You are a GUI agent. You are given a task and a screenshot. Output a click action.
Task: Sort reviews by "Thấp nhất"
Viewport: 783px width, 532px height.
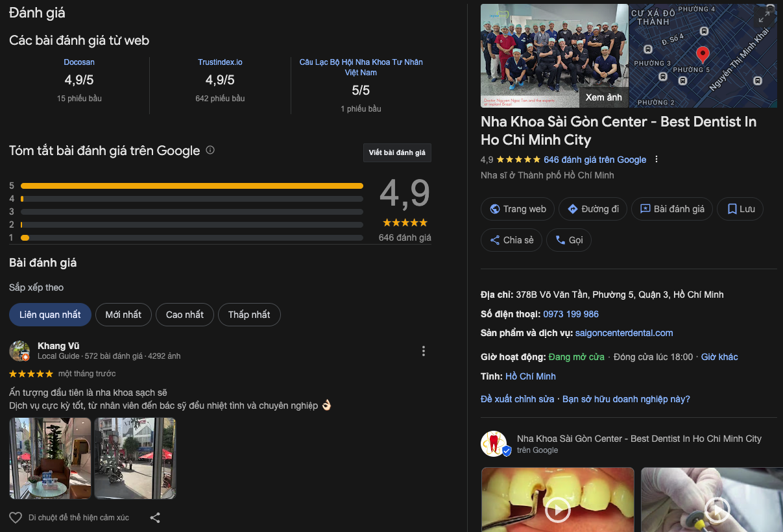tap(249, 315)
